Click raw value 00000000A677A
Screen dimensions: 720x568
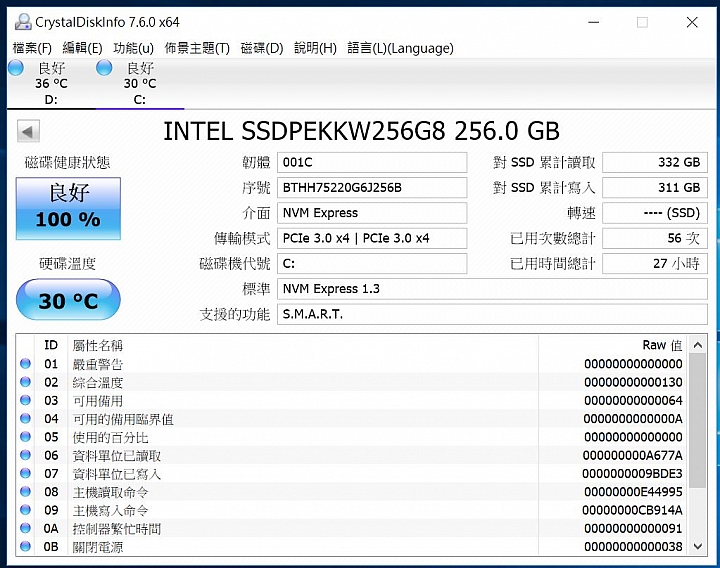click(x=632, y=455)
